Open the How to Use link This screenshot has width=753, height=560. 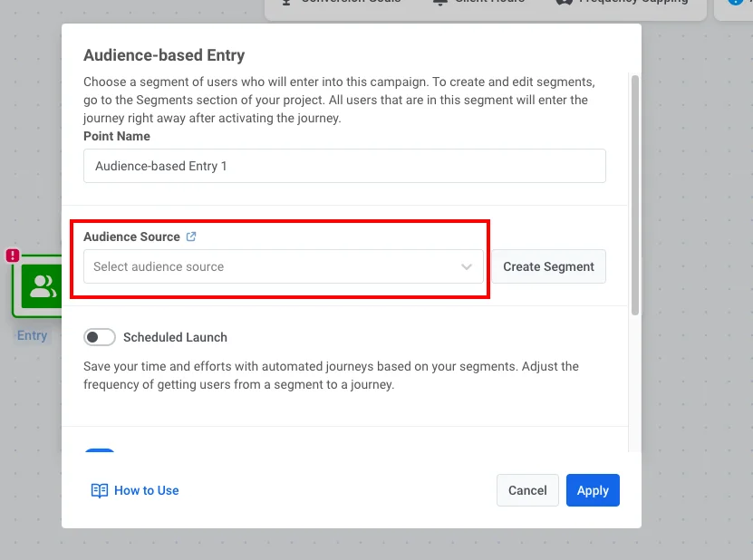point(145,490)
